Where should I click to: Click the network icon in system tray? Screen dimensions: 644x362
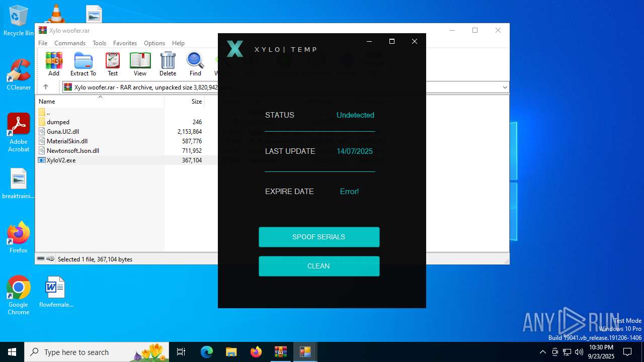(x=567, y=352)
